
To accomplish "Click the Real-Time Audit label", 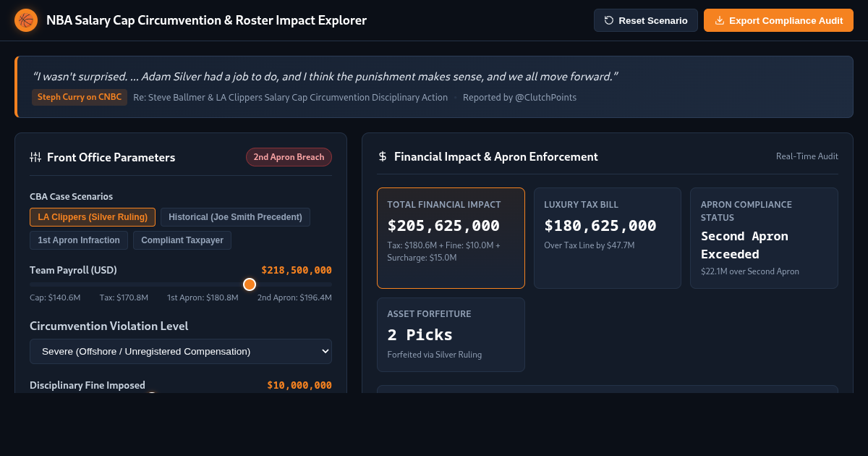I will (807, 156).
